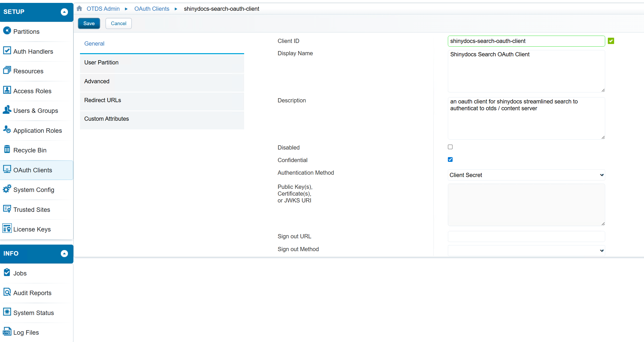Open Recycle Bin via its trash icon

pos(7,150)
